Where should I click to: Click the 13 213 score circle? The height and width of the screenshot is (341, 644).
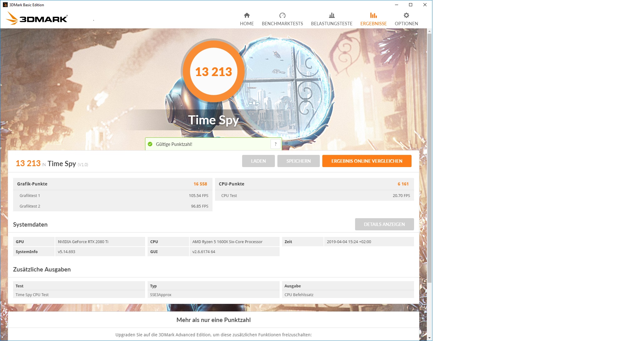213,72
